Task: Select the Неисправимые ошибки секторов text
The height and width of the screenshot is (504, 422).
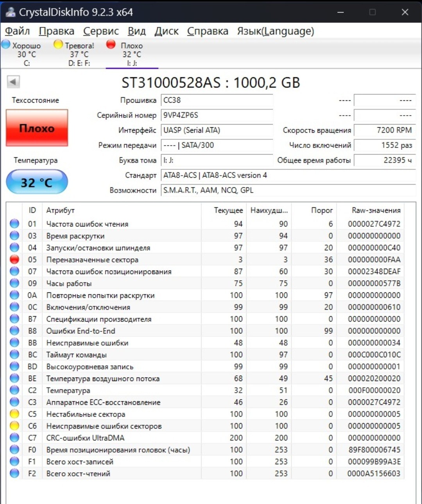Action: (x=104, y=426)
